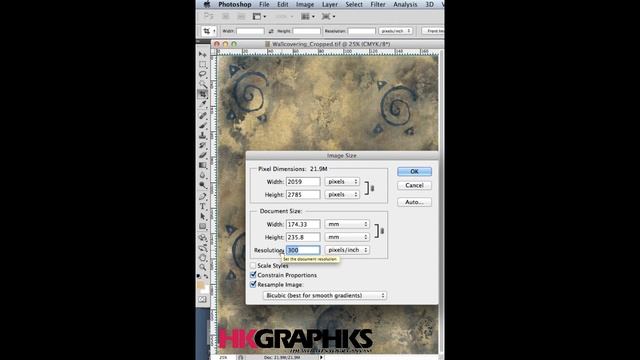Click pixel Width field showing 2059
Screen dimensions: 640x360
coord(303,182)
